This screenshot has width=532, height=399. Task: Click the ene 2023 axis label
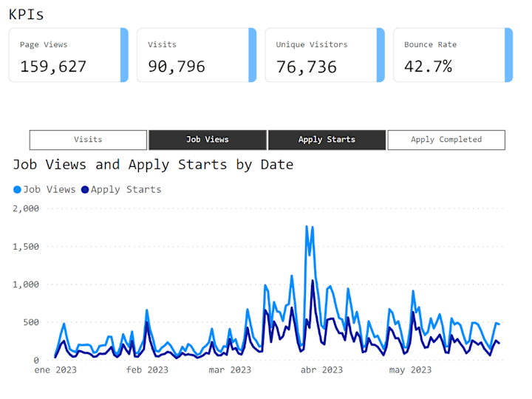pyautogui.click(x=55, y=370)
